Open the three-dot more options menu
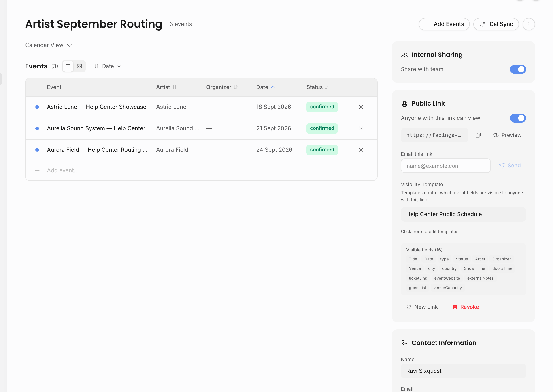 point(529,24)
